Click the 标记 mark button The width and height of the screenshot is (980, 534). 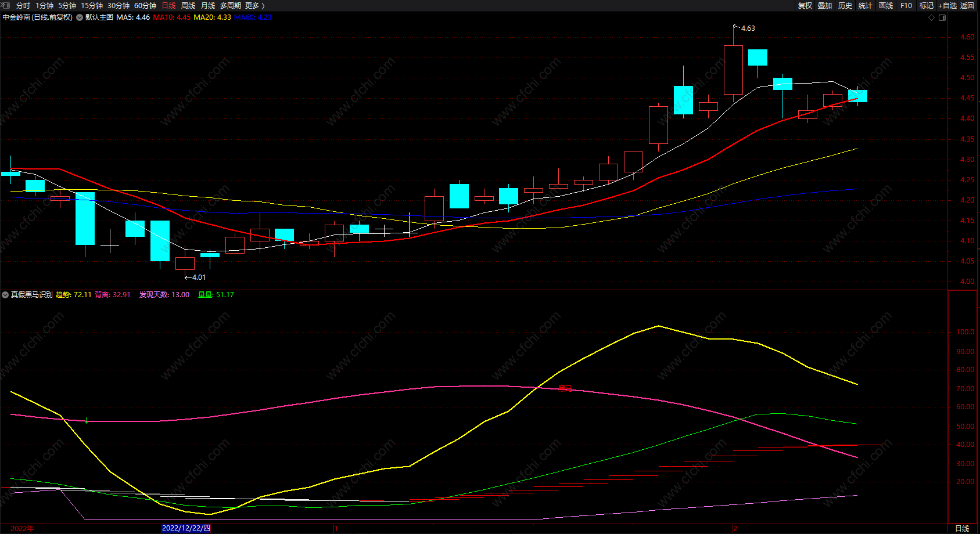tap(927, 6)
